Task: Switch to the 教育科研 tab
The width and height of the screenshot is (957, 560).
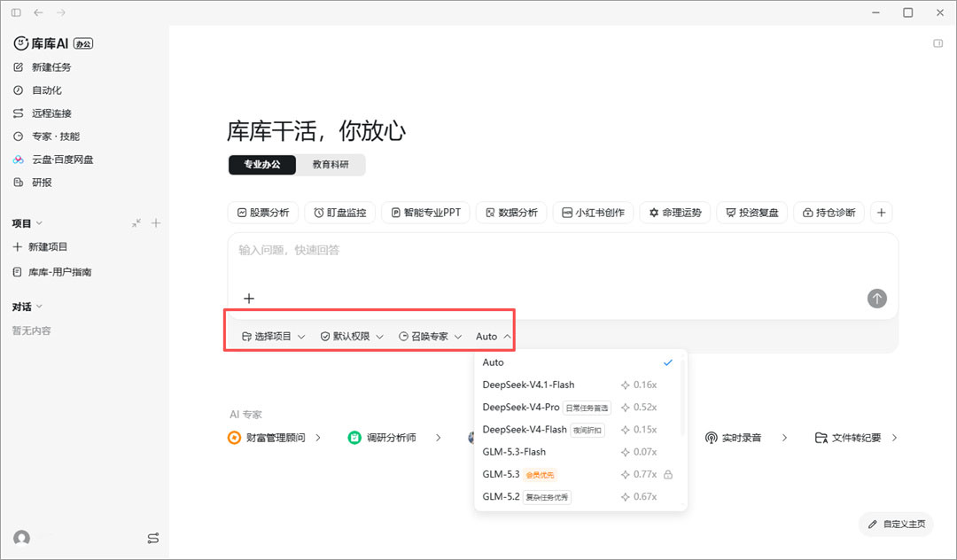Action: coord(331,165)
